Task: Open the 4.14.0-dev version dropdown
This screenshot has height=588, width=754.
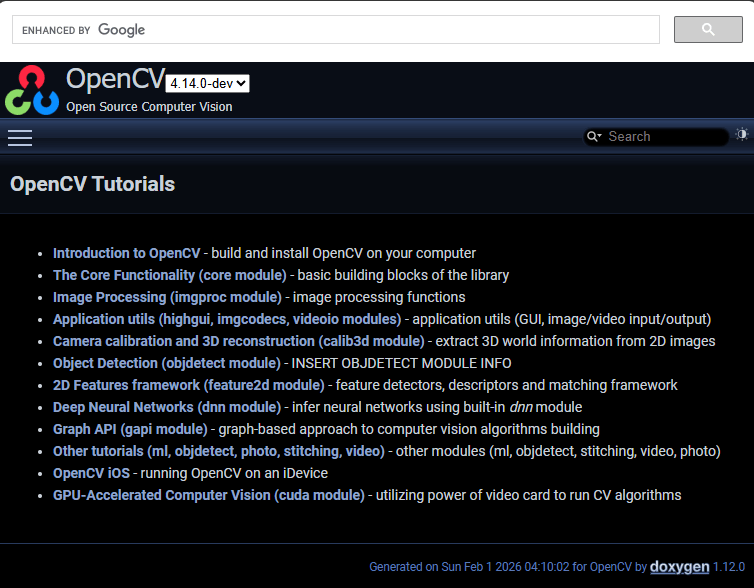Action: coord(207,84)
